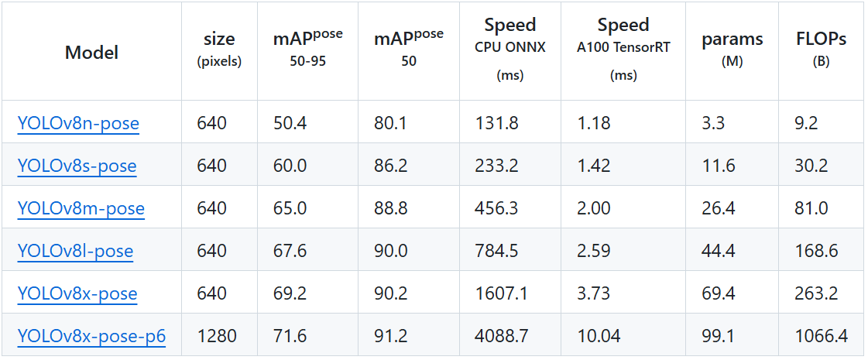Select the 1066.4 FLOPs cell
Viewport: 868px width, 360px height.
(x=822, y=336)
